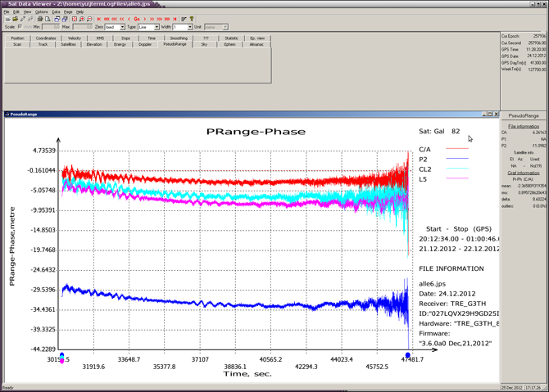Click the quadruple left arrow rewind icon
This screenshot has height=392, width=549.
click(107, 19)
